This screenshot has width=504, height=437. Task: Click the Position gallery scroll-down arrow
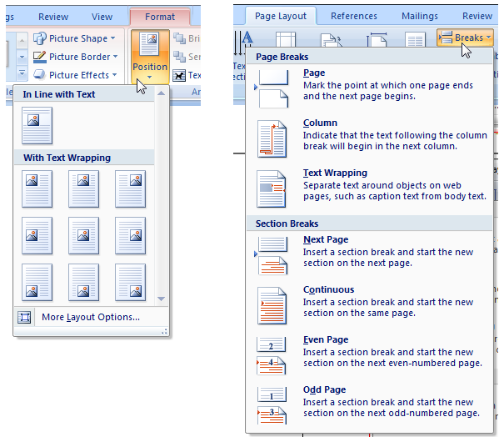(x=162, y=299)
